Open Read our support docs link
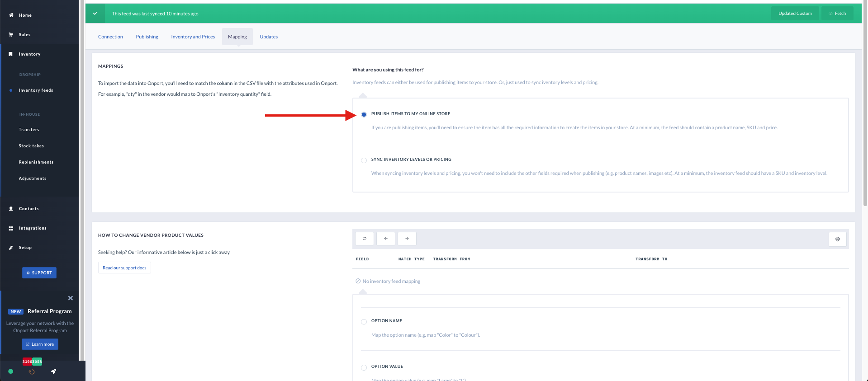The height and width of the screenshot is (381, 868). click(x=124, y=268)
